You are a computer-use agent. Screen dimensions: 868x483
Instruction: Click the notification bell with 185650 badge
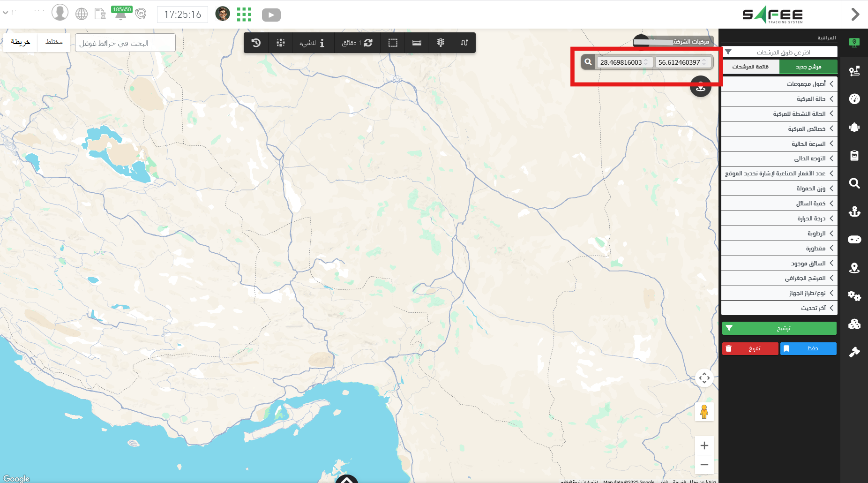(120, 14)
